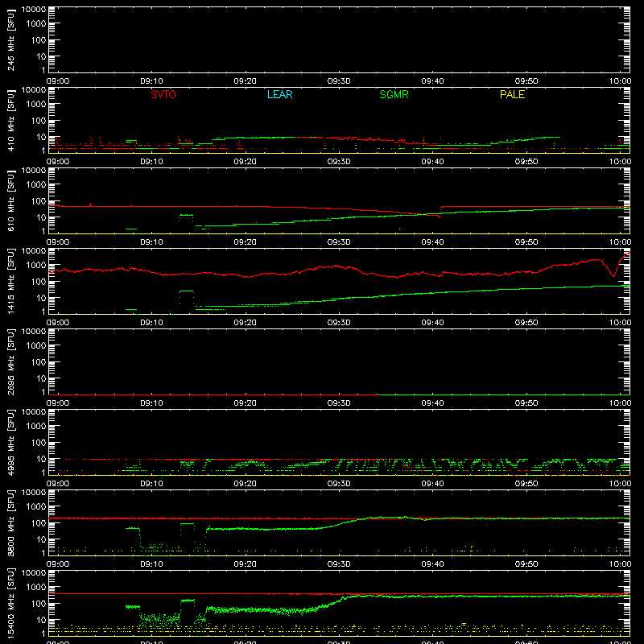The width and height of the screenshot is (644, 644).
Task: Select the 8800 MHz [SFU] axis title
Action: click(10, 522)
